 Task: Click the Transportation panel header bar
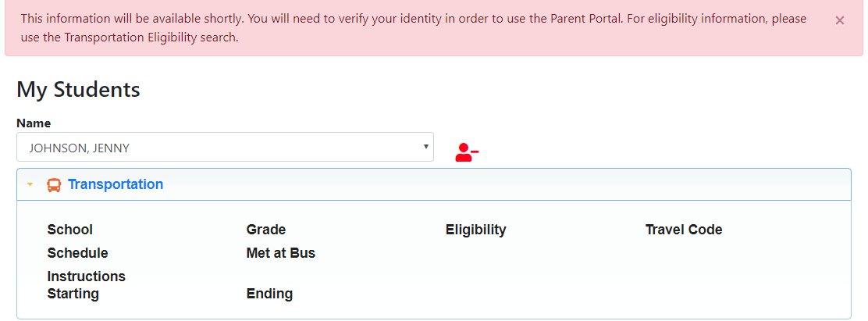point(507,185)
